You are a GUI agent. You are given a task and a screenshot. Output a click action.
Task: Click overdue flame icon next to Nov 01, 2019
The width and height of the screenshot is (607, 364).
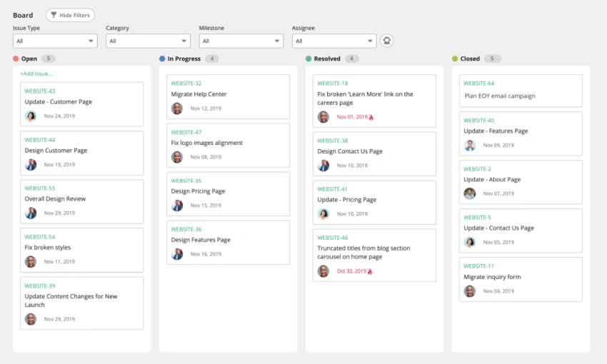(x=371, y=117)
